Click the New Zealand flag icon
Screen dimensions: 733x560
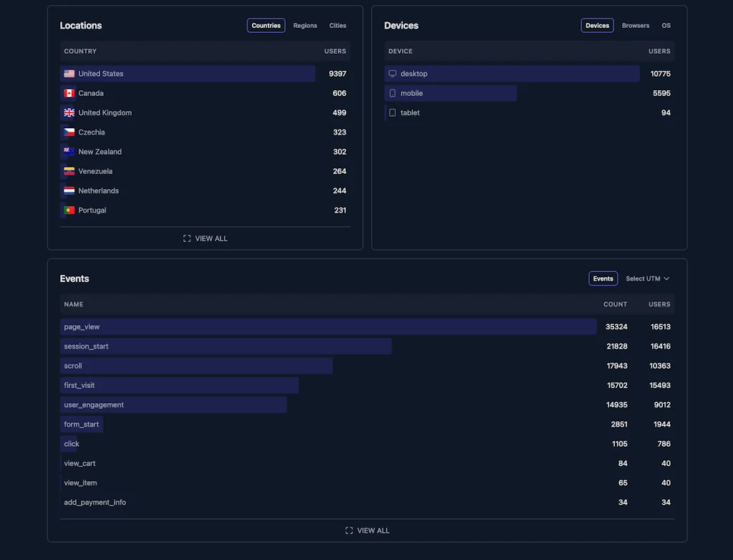point(69,151)
